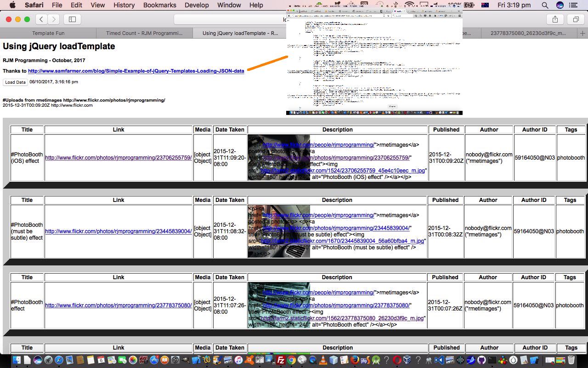Switch to 23778375080_26230d3f9c_m tab
The width and height of the screenshot is (588, 368).
[528, 33]
